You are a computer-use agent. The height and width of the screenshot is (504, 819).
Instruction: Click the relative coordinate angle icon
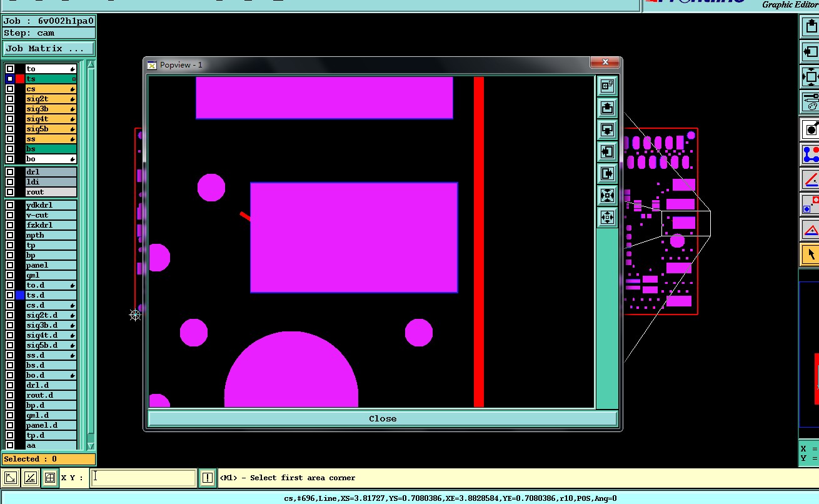30,478
